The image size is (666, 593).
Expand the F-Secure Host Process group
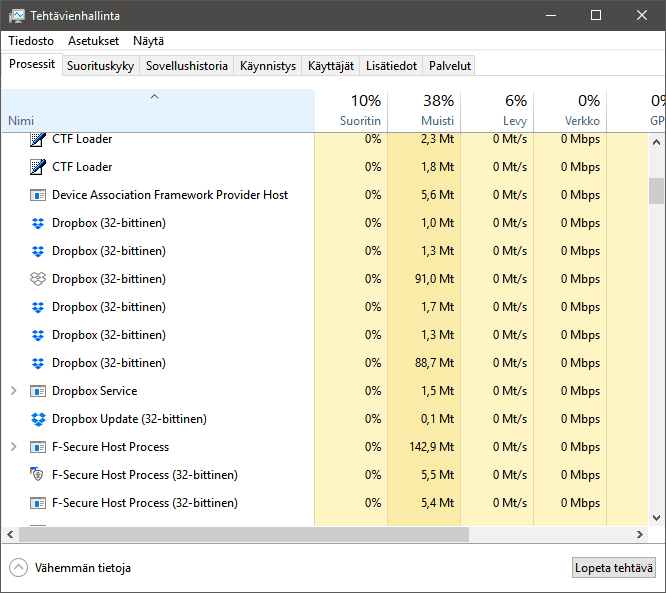[x=14, y=447]
